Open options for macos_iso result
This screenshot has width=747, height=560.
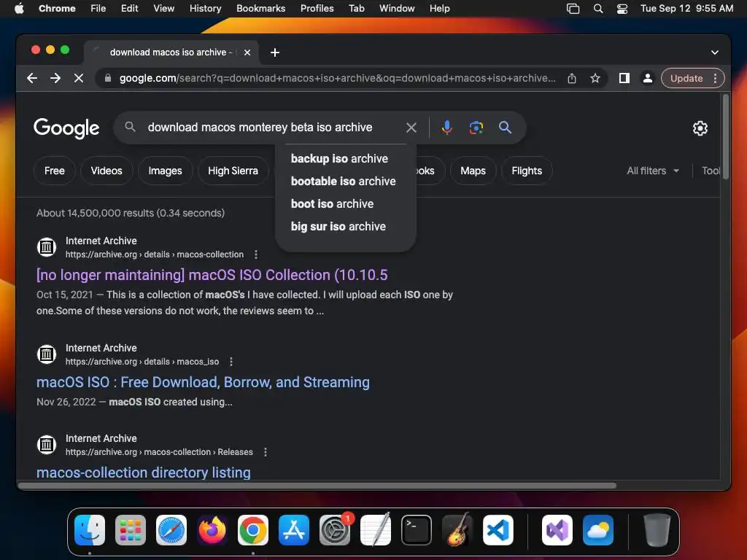point(231,362)
